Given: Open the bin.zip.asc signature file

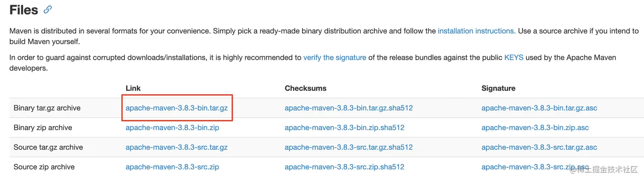Looking at the screenshot, I should [535, 128].
